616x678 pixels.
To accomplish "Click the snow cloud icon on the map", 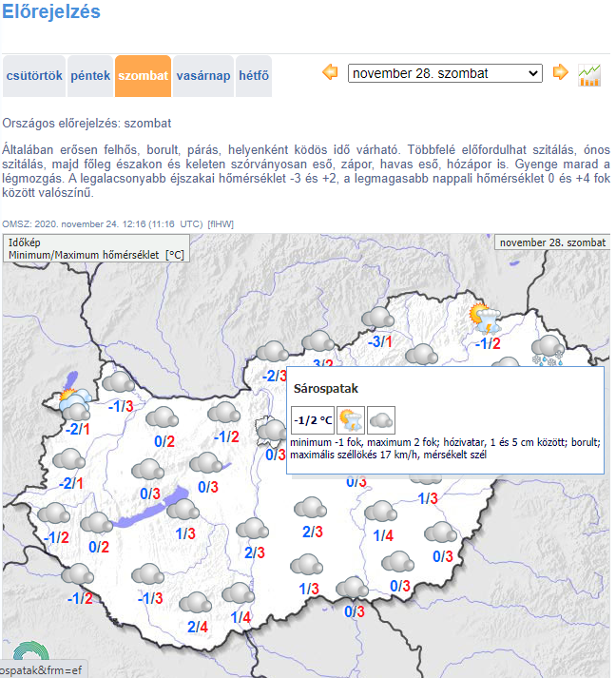I will coord(549,349).
